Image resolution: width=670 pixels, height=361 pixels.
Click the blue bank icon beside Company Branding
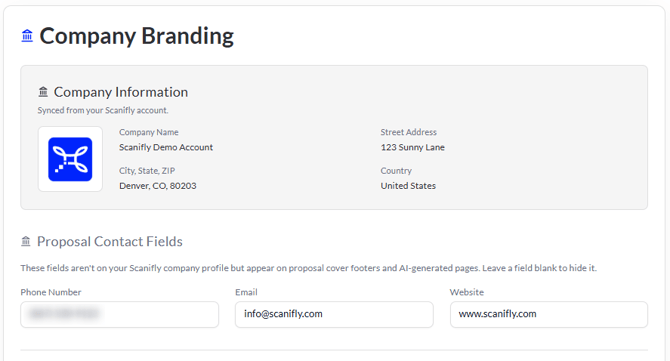point(27,35)
